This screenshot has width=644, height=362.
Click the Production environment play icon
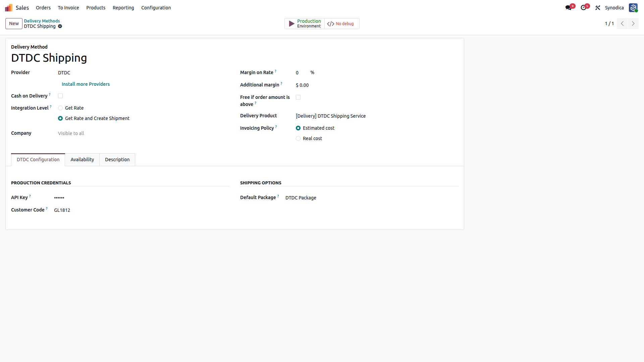point(291,23)
